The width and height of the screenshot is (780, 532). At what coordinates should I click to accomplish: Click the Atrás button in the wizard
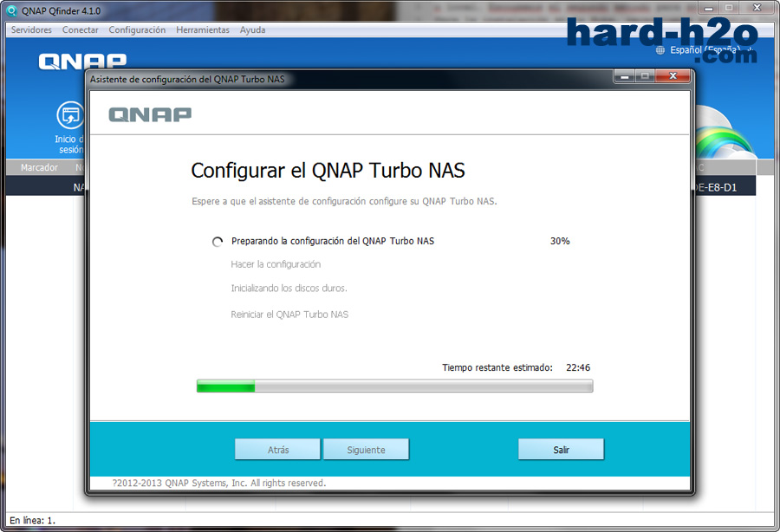coord(277,450)
